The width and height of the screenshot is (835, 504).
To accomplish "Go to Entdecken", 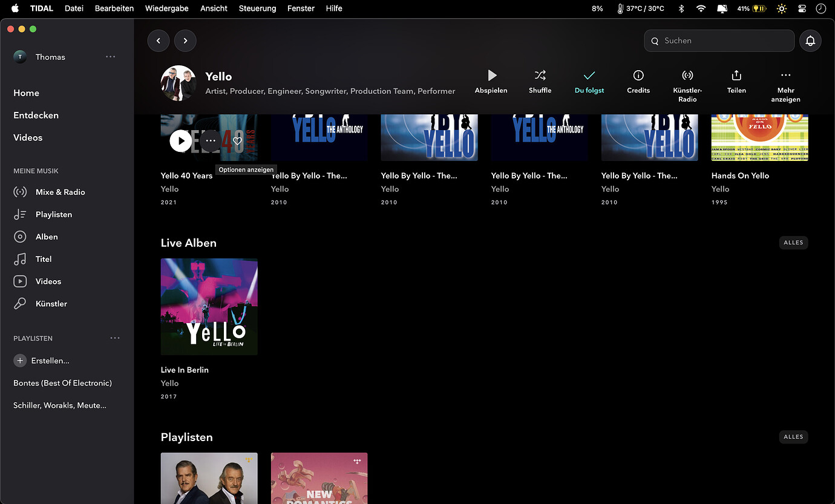I will (x=36, y=115).
